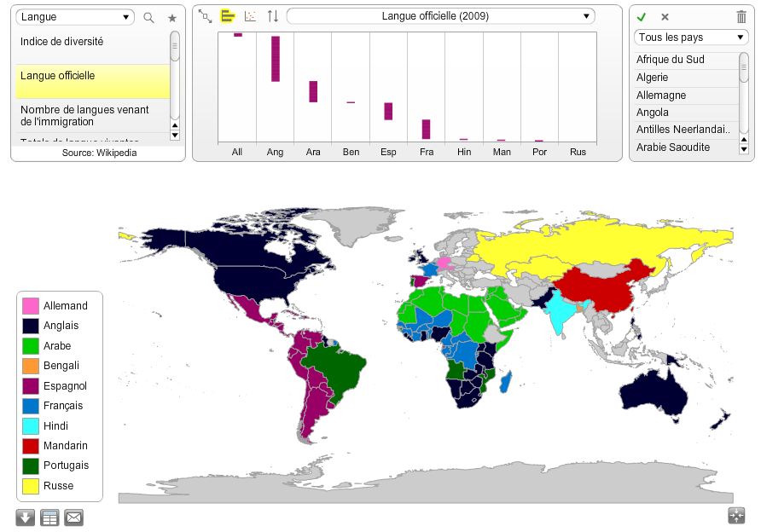This screenshot has width=761, height=532.
Task: Select Angola in country list
Action: click(x=686, y=113)
